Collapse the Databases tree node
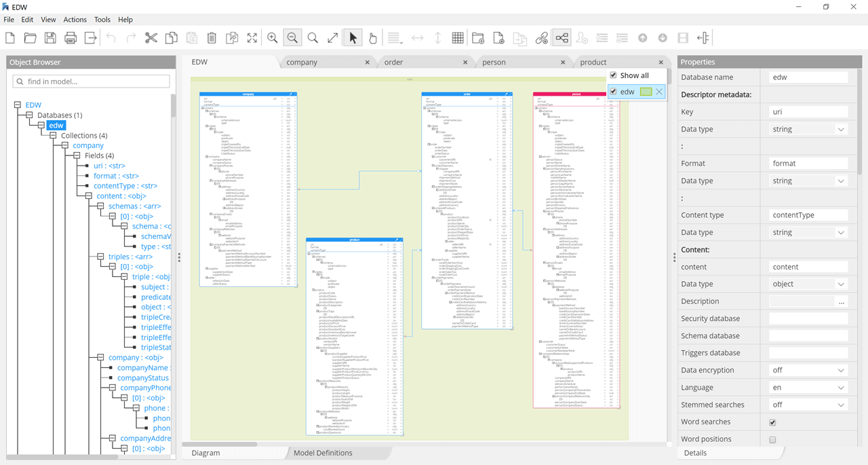Image resolution: width=868 pixels, height=465 pixels. [28, 115]
